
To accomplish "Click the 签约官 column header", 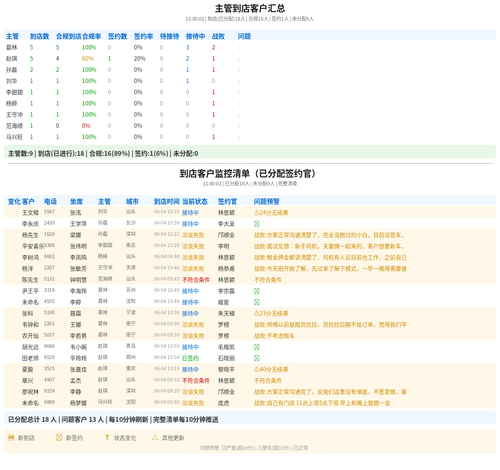I will [x=227, y=201].
